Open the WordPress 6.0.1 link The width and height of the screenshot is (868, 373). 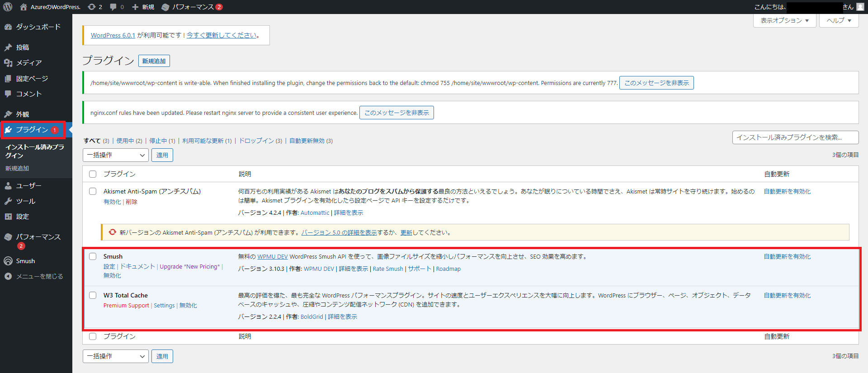point(113,35)
